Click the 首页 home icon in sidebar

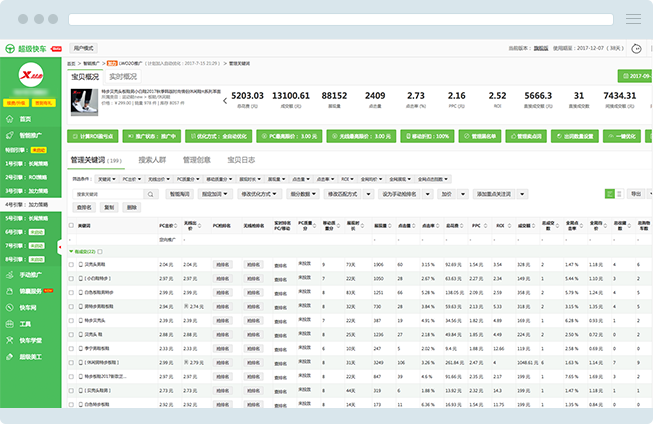click(9, 119)
